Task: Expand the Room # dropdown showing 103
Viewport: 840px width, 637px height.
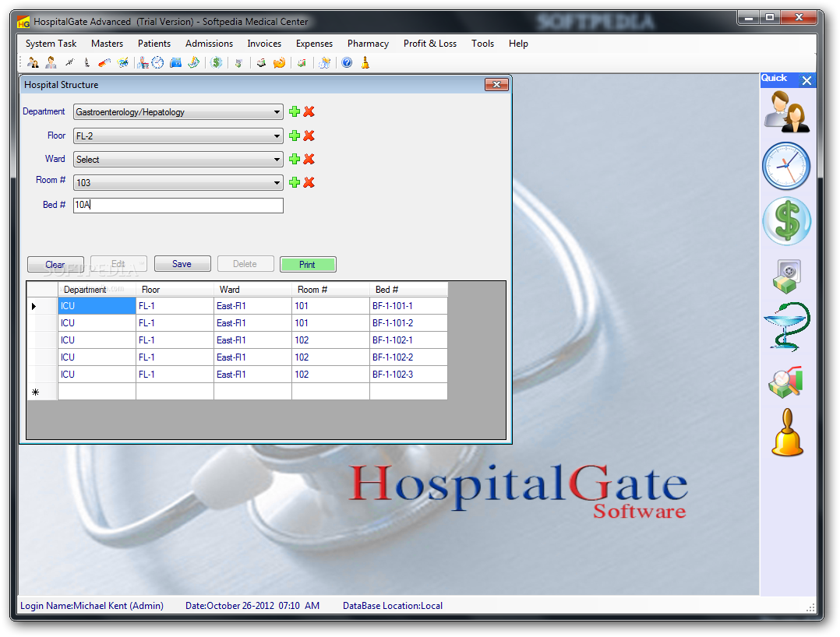Action: 277,183
